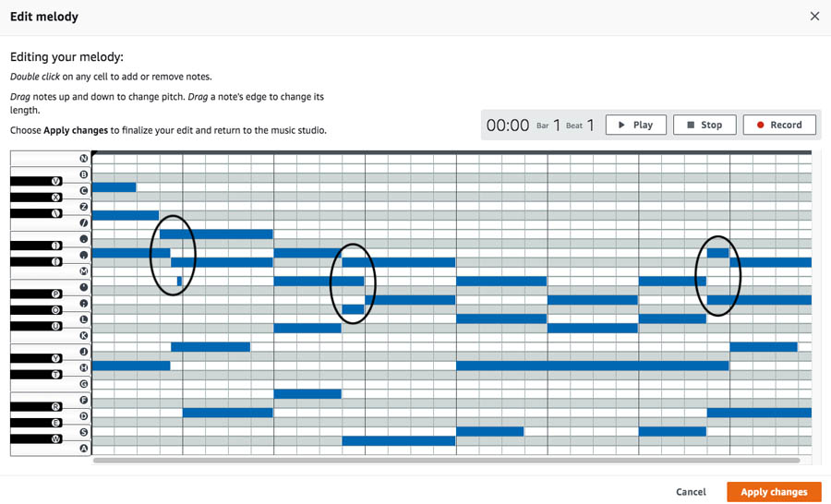The image size is (831, 504).
Task: Tap the white piano key labeled N
Action: coord(51,158)
